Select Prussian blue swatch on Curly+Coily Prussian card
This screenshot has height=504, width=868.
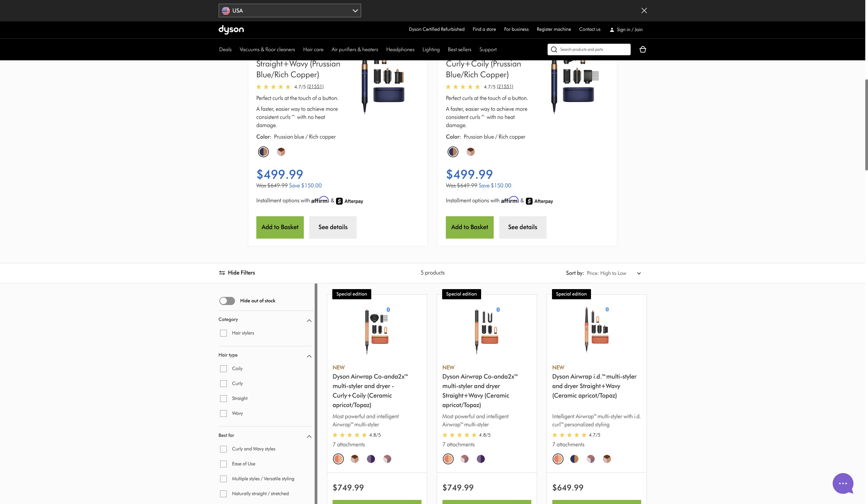click(x=453, y=152)
